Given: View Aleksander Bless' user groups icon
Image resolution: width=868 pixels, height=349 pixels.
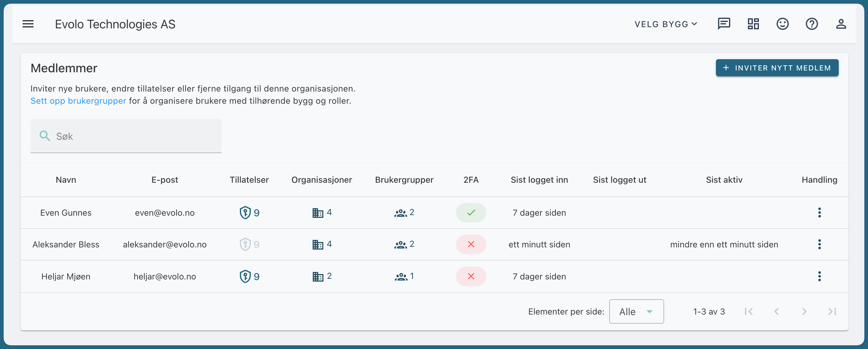Looking at the screenshot, I should [x=401, y=245].
